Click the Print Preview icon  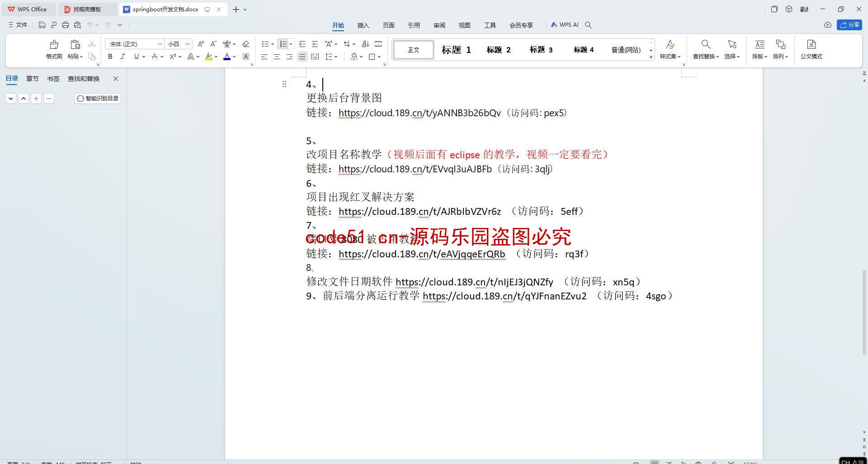77,25
